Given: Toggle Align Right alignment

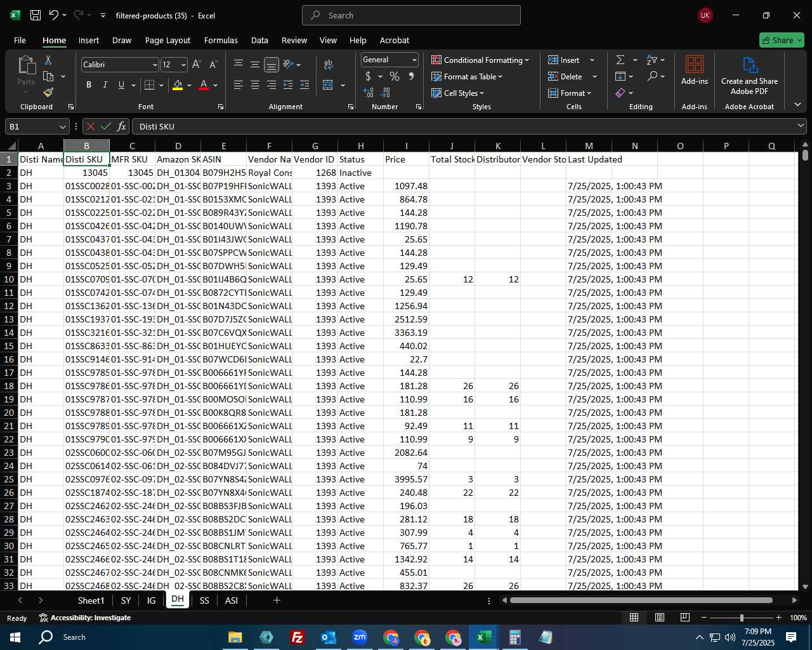Looking at the screenshot, I should point(272,85).
